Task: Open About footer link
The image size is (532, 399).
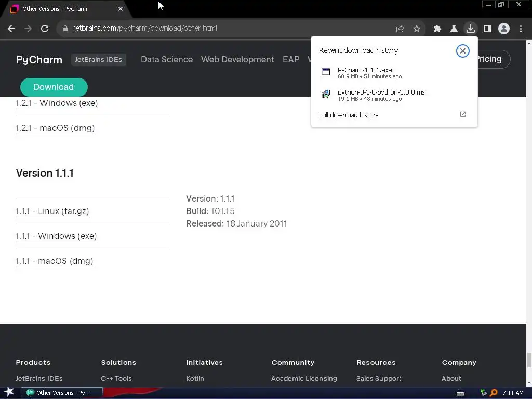Action: tap(451, 378)
